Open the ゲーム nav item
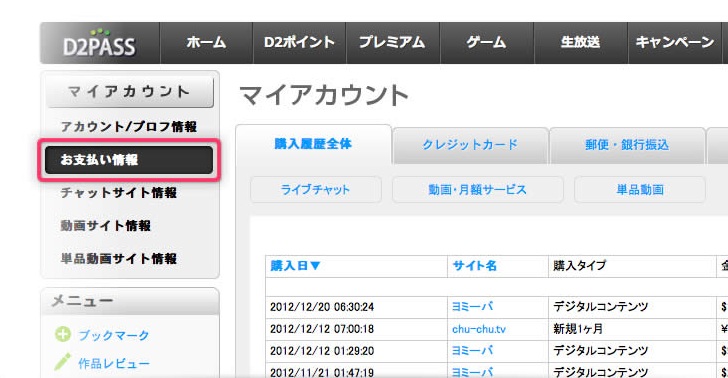This screenshot has width=728, height=378. [487, 43]
